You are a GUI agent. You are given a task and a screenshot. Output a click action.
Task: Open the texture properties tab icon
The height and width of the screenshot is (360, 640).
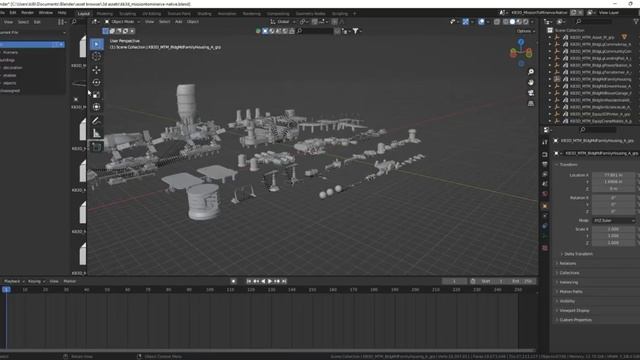coord(545,248)
